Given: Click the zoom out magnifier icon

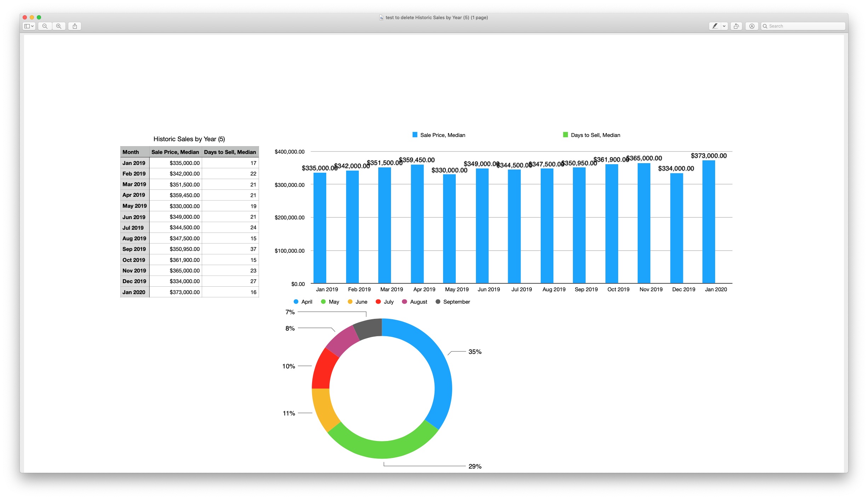Looking at the screenshot, I should (45, 26).
